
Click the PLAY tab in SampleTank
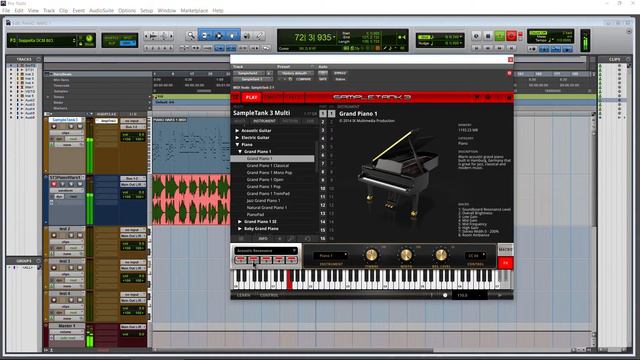coord(251,98)
